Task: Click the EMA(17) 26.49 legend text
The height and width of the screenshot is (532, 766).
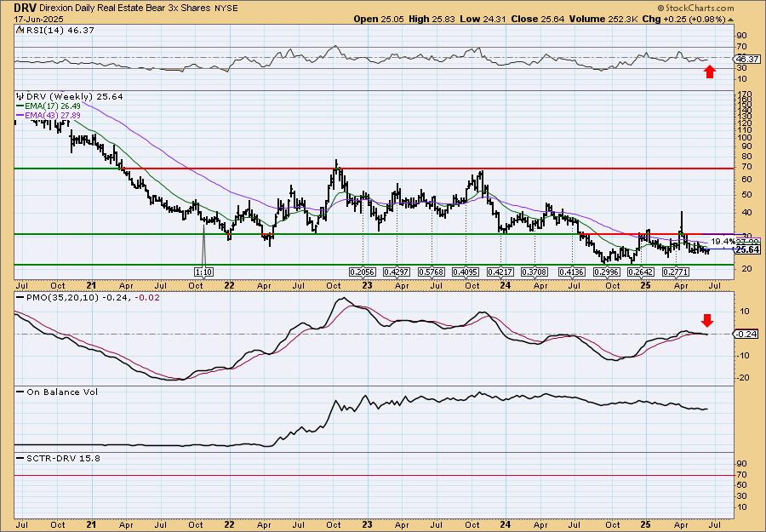Action: click(53, 106)
